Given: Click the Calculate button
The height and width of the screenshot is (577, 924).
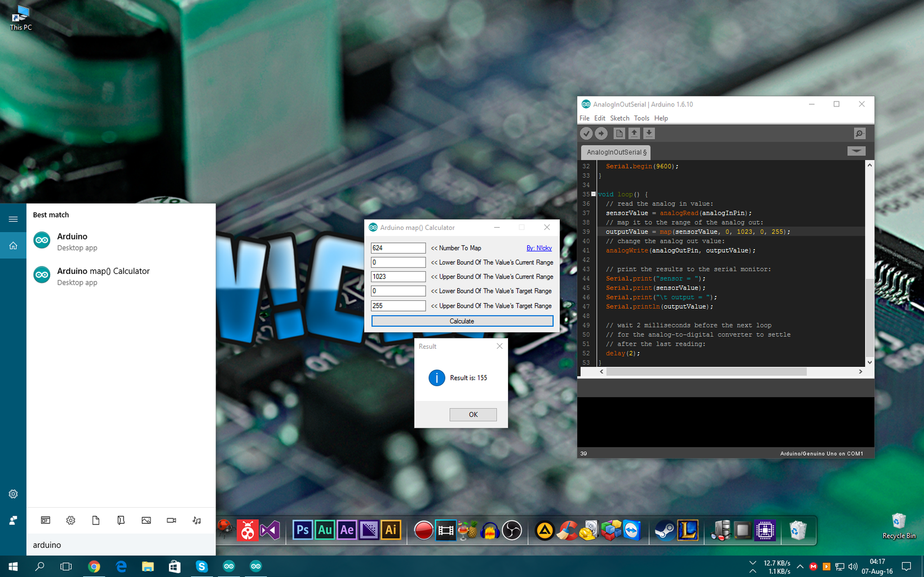Looking at the screenshot, I should [x=461, y=321].
